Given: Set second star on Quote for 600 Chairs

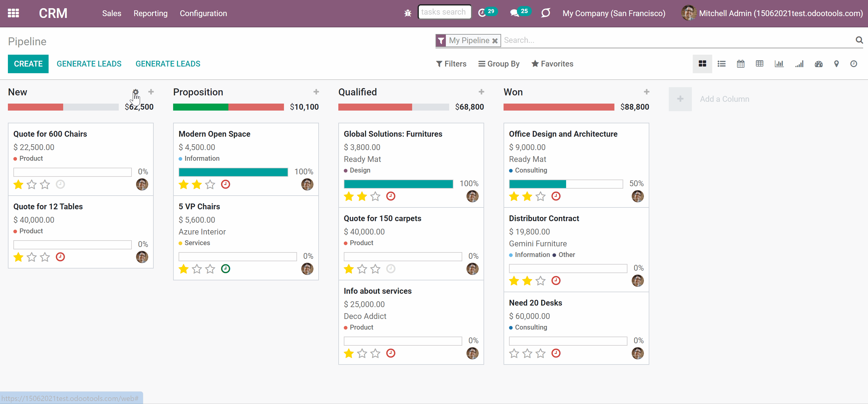Looking at the screenshot, I should pyautogui.click(x=32, y=184).
